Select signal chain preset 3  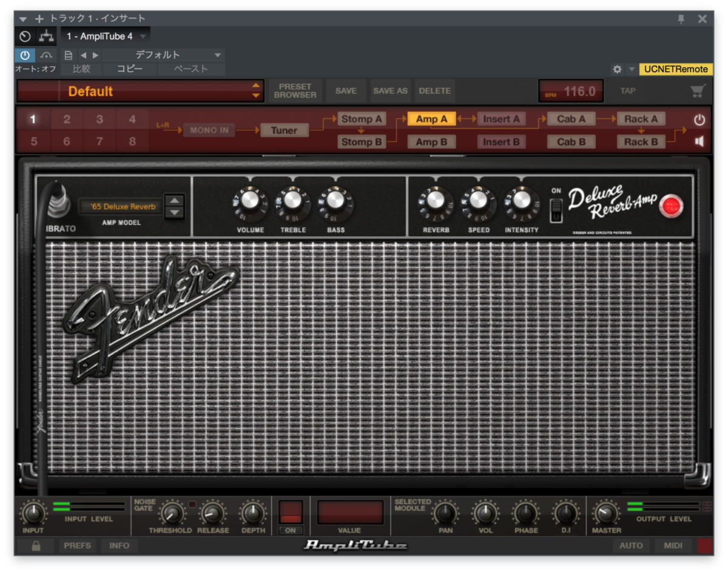[x=99, y=119]
